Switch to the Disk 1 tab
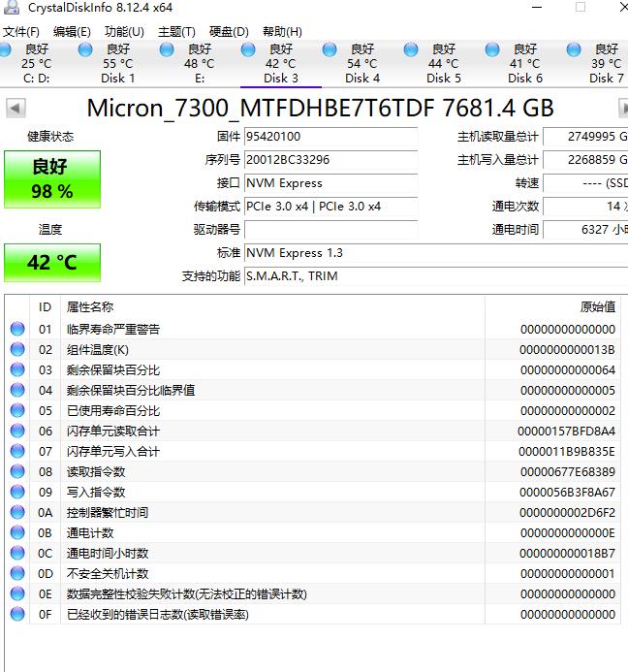Image resolution: width=628 pixels, height=672 pixels. point(118,63)
